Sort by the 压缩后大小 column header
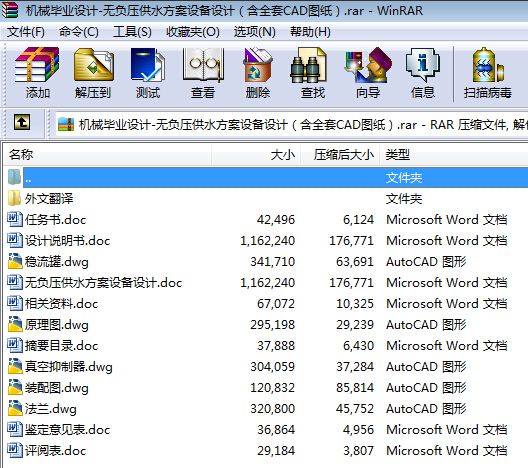This screenshot has width=528, height=468. (x=340, y=155)
